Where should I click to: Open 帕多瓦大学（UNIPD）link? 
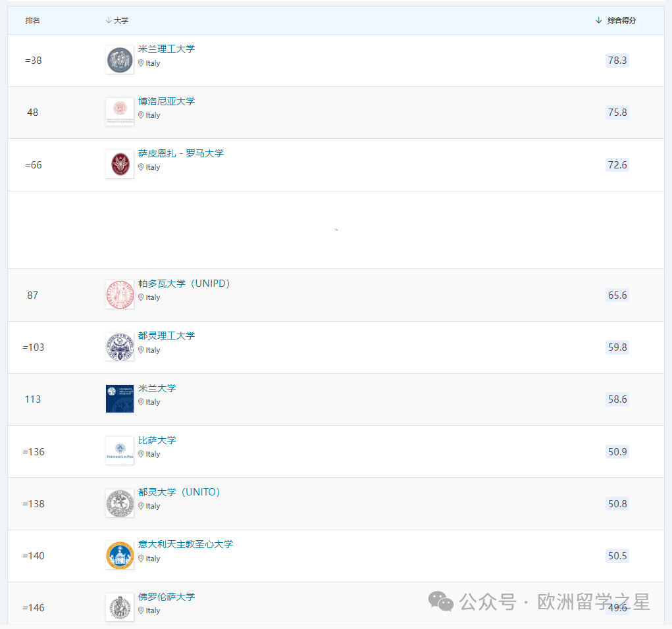click(184, 284)
